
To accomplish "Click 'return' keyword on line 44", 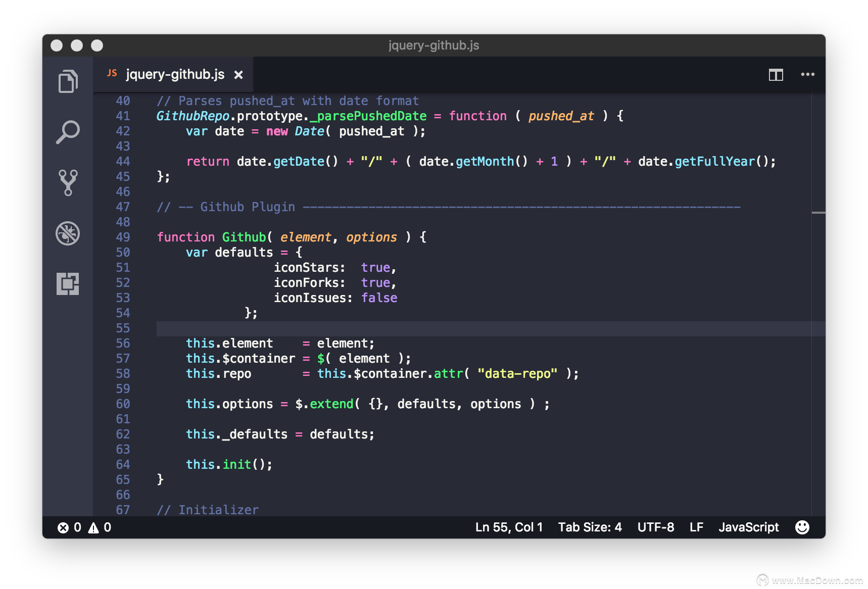I will coord(208,162).
